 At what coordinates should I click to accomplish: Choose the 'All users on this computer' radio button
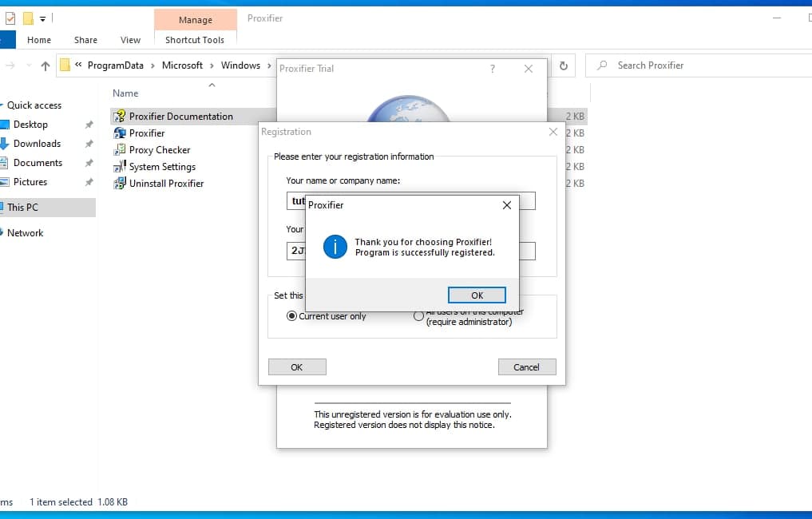tap(418, 316)
